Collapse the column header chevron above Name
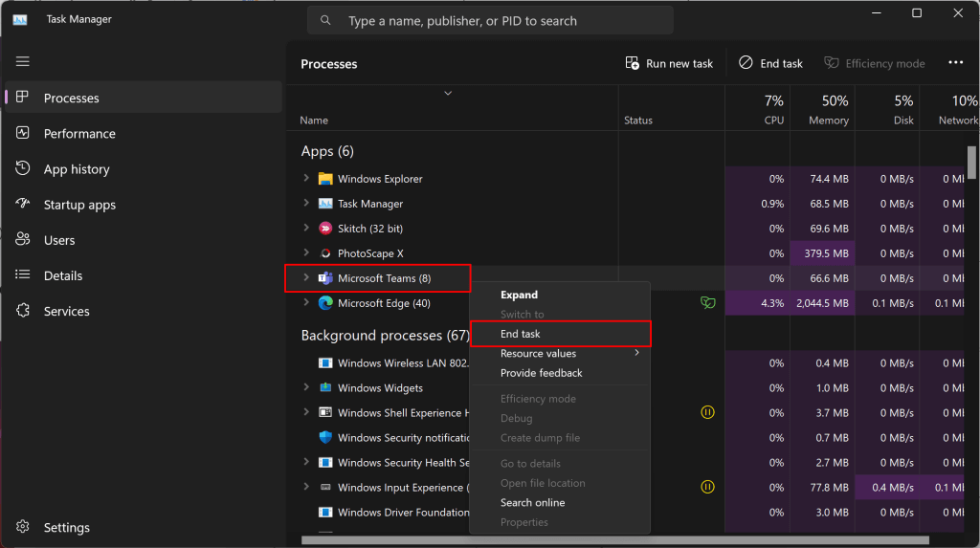Image resolution: width=980 pixels, height=548 pixels. coord(448,93)
